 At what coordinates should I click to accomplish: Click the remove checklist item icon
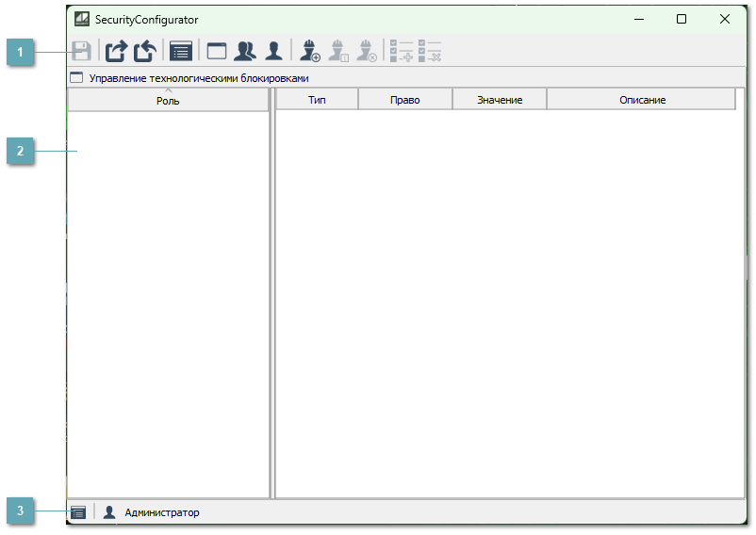coord(430,51)
